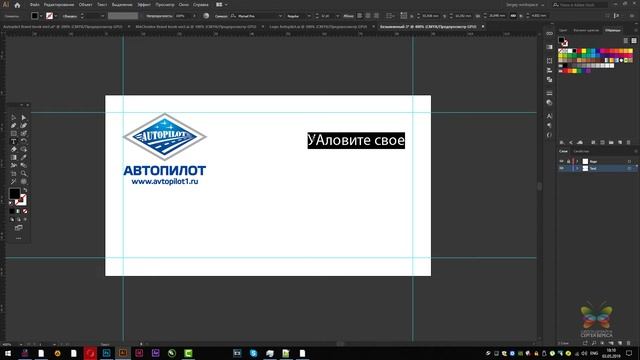Select the Eyedropper tool
This screenshot has height=360, width=640.
[x=24, y=157]
